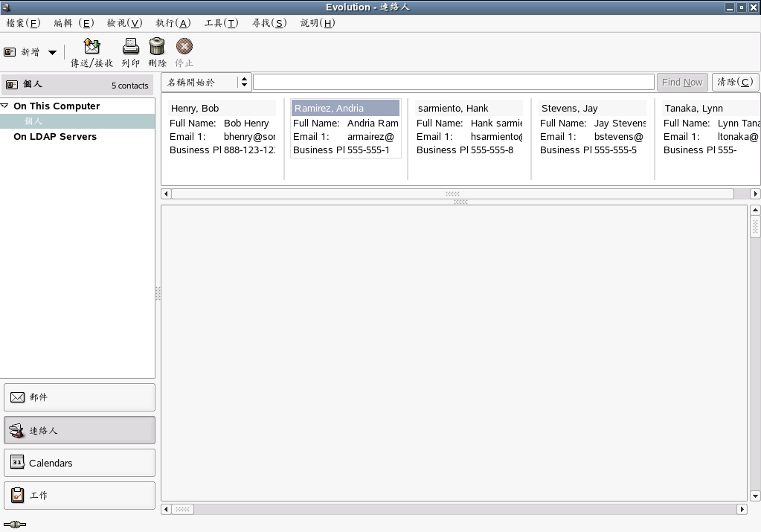Open the Help 說明(H) menu
This screenshot has width=761, height=532.
[x=318, y=23]
